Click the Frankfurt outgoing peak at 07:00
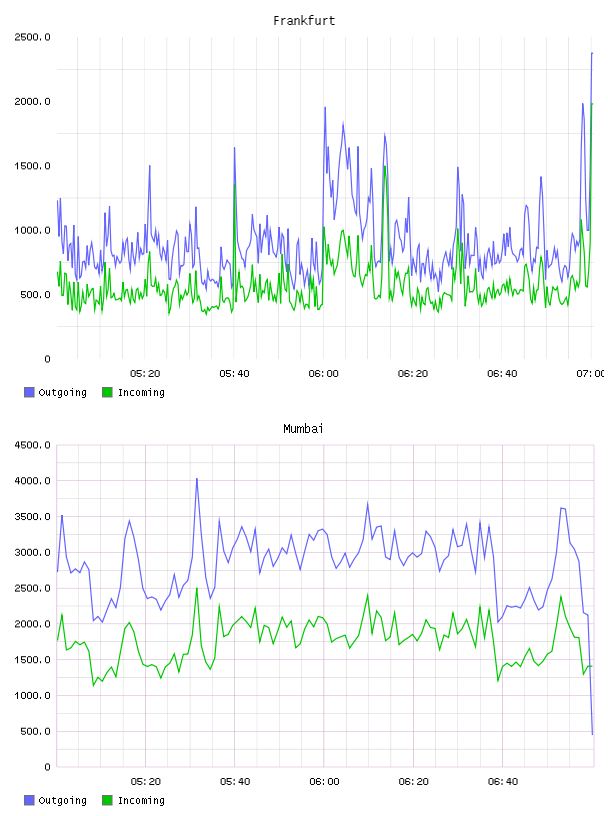Viewport: 608px width, 816px height. (x=592, y=53)
